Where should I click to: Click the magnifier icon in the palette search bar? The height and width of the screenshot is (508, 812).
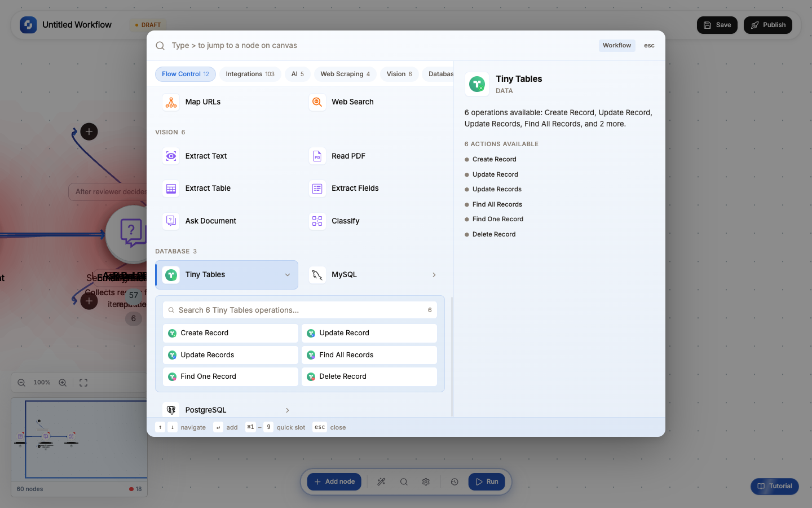coord(160,46)
